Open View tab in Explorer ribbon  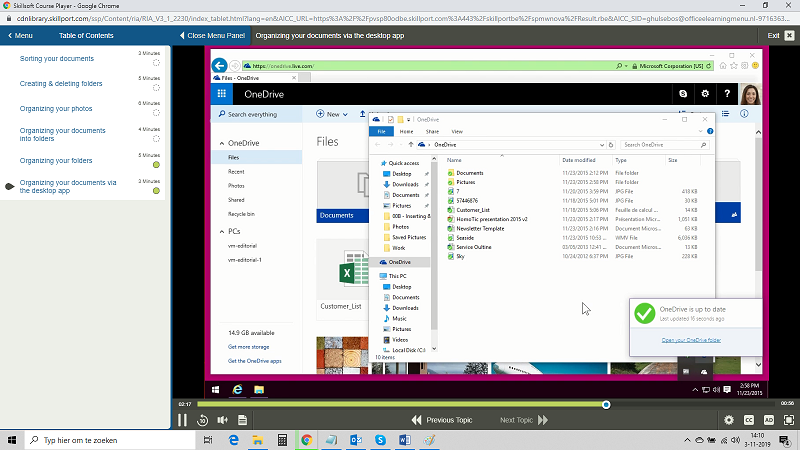coord(457,132)
